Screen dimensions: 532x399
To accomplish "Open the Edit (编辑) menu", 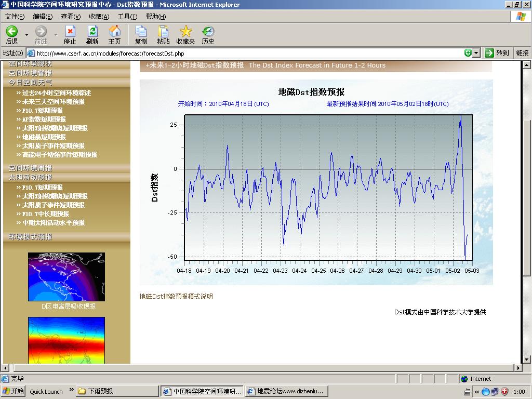I will (43, 16).
